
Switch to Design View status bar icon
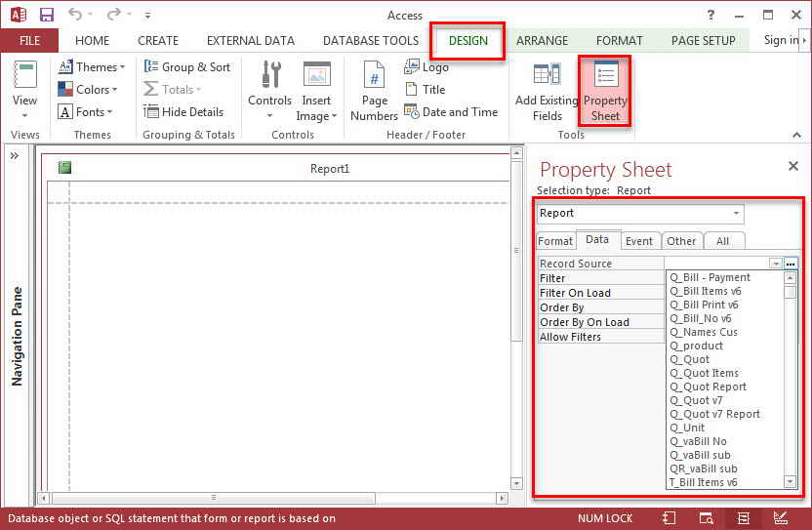pyautogui.click(x=781, y=518)
